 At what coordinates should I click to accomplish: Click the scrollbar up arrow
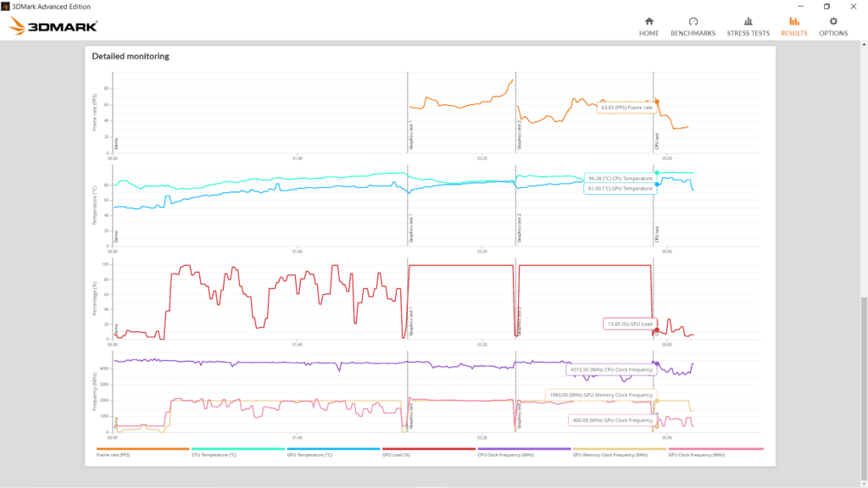coord(864,42)
